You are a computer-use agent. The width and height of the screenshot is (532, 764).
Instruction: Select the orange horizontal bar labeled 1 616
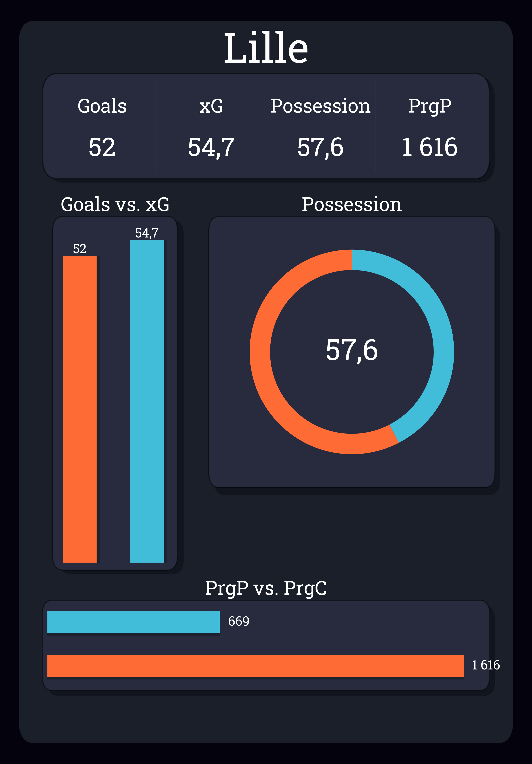coord(255,666)
